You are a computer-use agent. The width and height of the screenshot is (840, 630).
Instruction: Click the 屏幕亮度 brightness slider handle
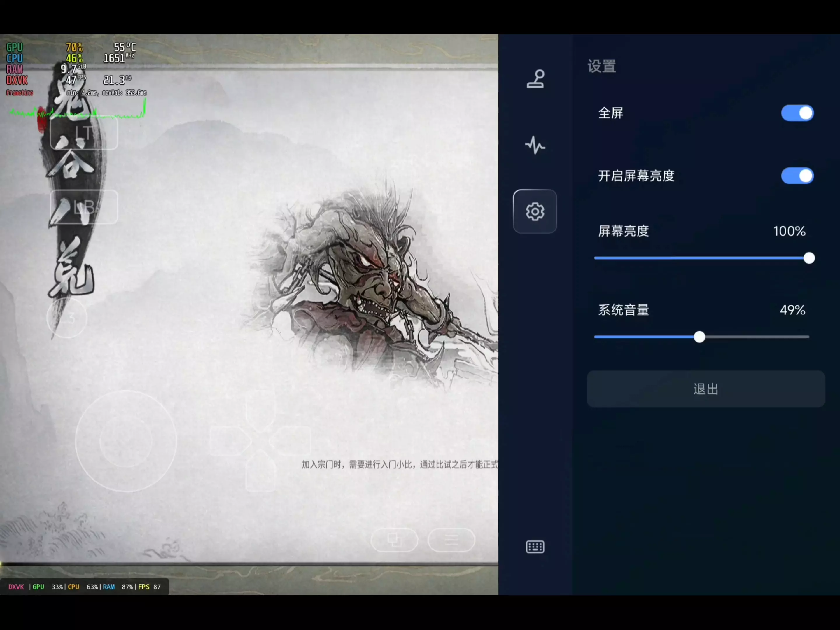(809, 258)
